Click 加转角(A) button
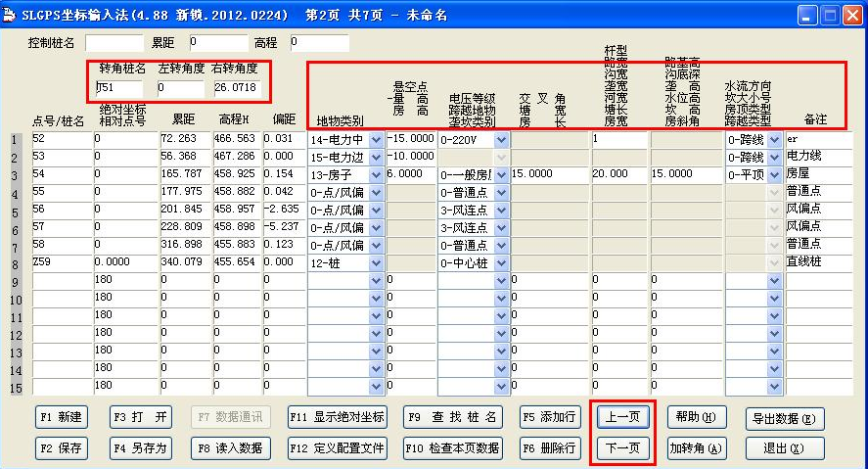 pyautogui.click(x=696, y=448)
